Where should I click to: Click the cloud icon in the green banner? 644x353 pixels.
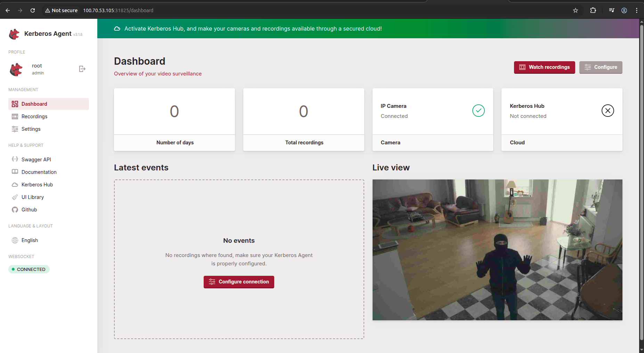(x=117, y=29)
